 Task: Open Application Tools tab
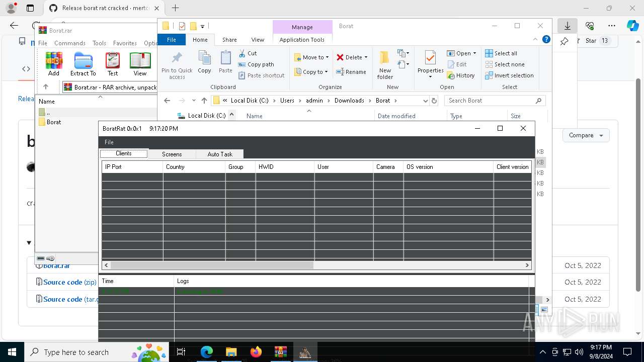tap(302, 40)
